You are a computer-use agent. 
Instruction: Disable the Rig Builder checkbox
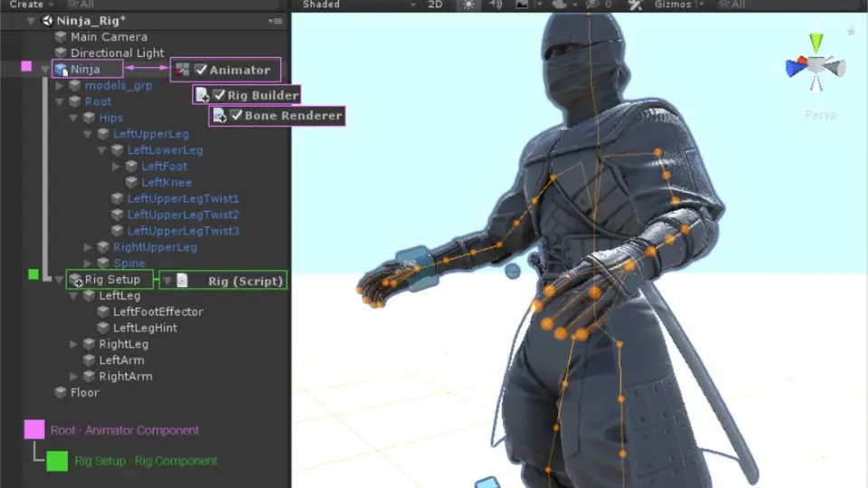(219, 95)
